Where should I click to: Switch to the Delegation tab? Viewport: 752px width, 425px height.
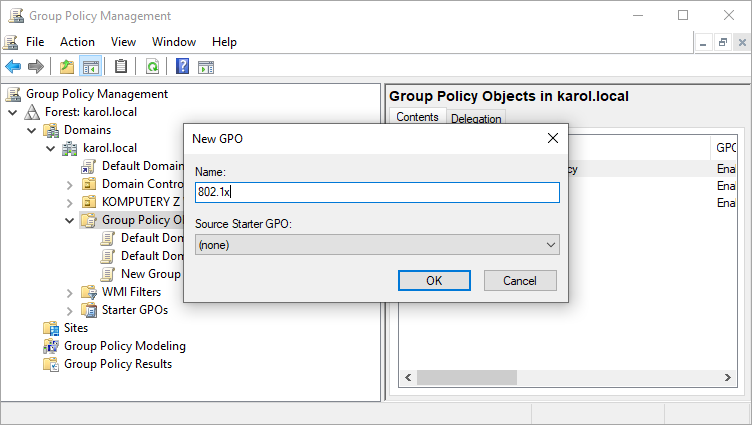476,118
